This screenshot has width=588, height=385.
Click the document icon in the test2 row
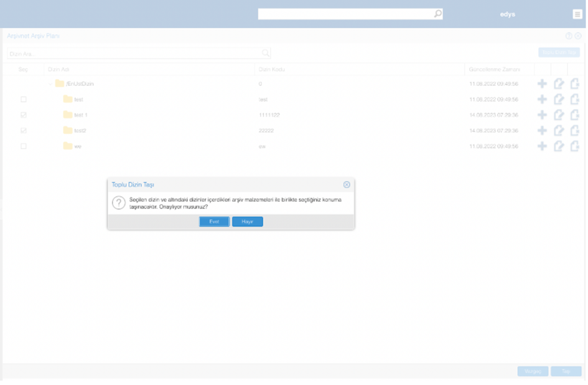[574, 131]
